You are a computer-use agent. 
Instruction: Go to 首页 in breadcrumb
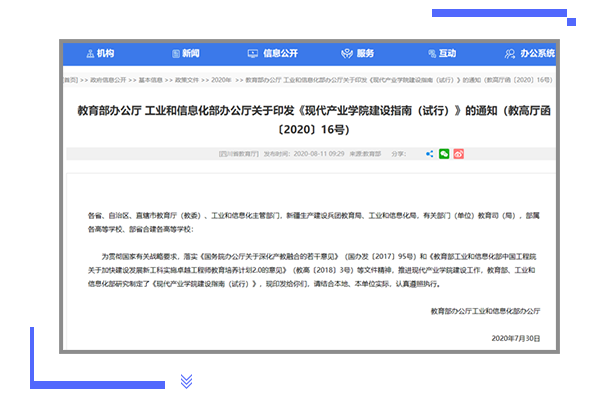click(71, 80)
